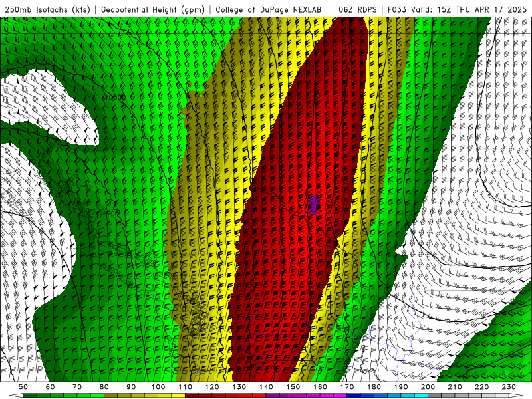The width and height of the screenshot is (532, 399).
Task: Click the right arrowhead of the color legend
Action: (516, 396)
